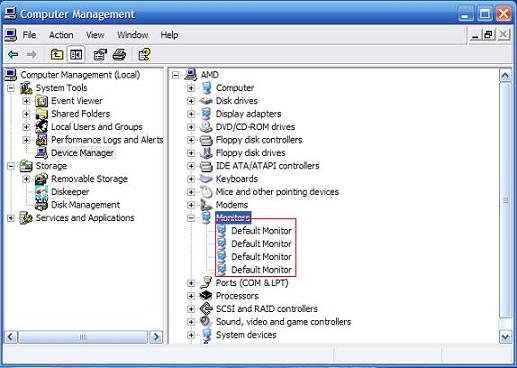Click the Shared Folders icon

tap(42, 114)
